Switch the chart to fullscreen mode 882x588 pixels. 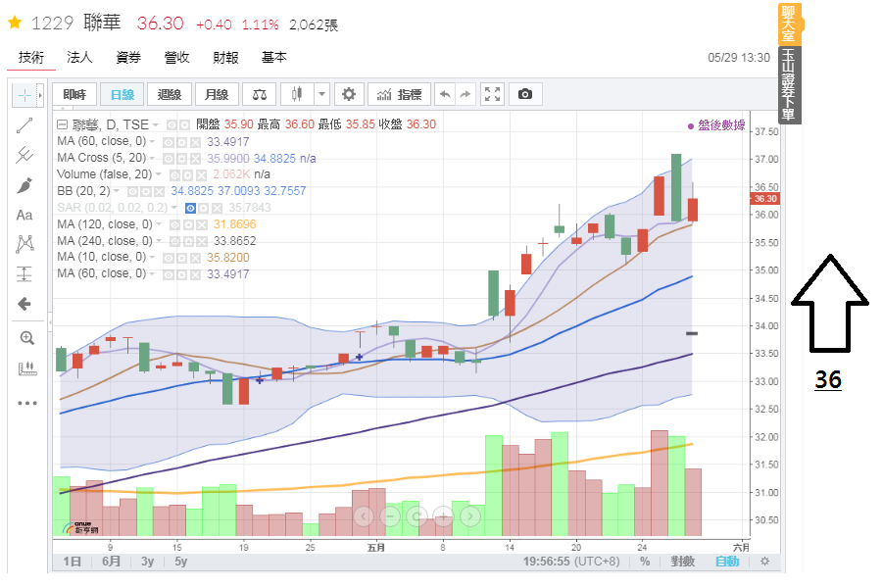pyautogui.click(x=492, y=94)
